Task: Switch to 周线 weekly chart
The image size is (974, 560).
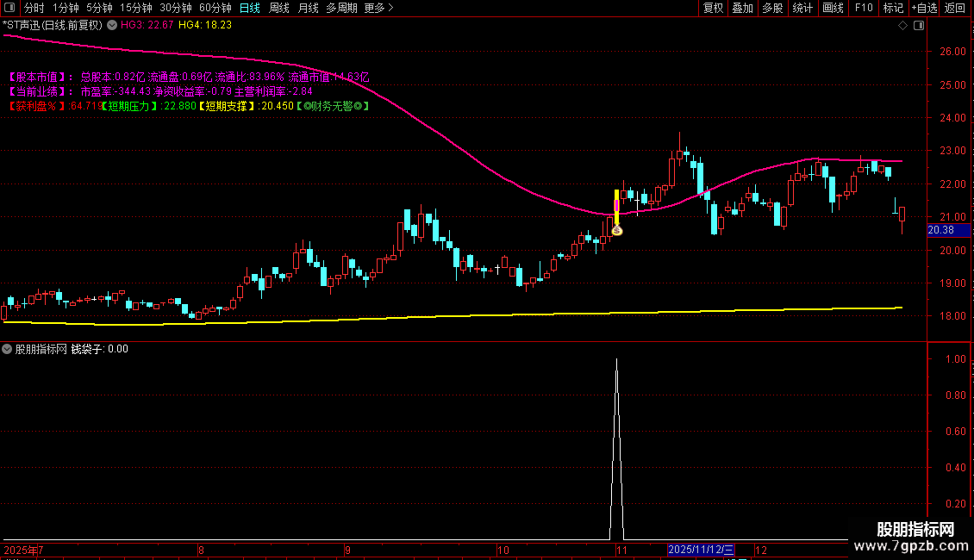Action: pyautogui.click(x=279, y=8)
